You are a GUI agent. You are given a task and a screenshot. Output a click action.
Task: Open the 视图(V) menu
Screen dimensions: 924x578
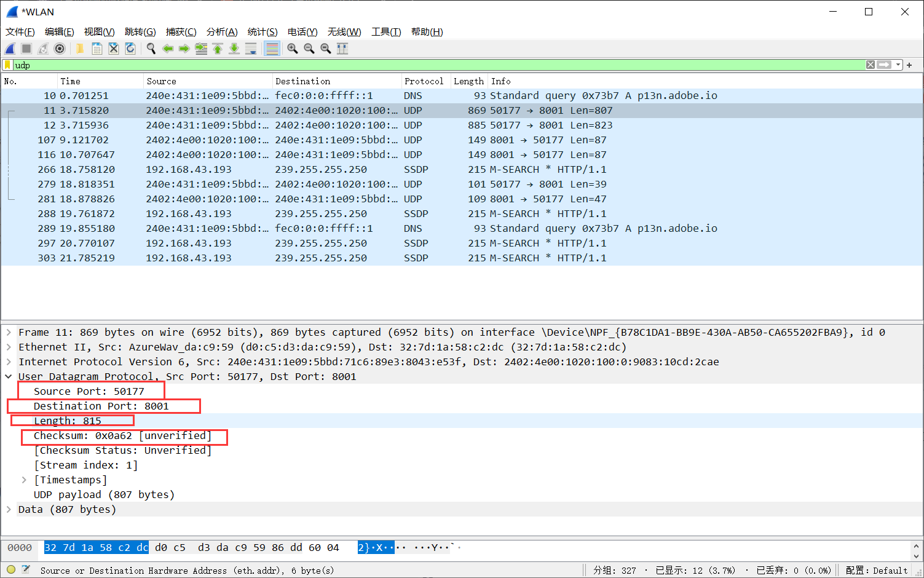click(100, 31)
